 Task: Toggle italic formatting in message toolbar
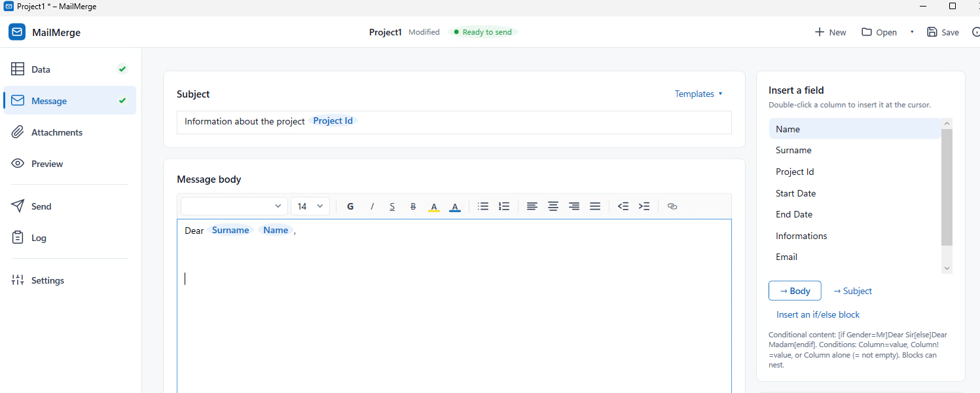point(372,206)
